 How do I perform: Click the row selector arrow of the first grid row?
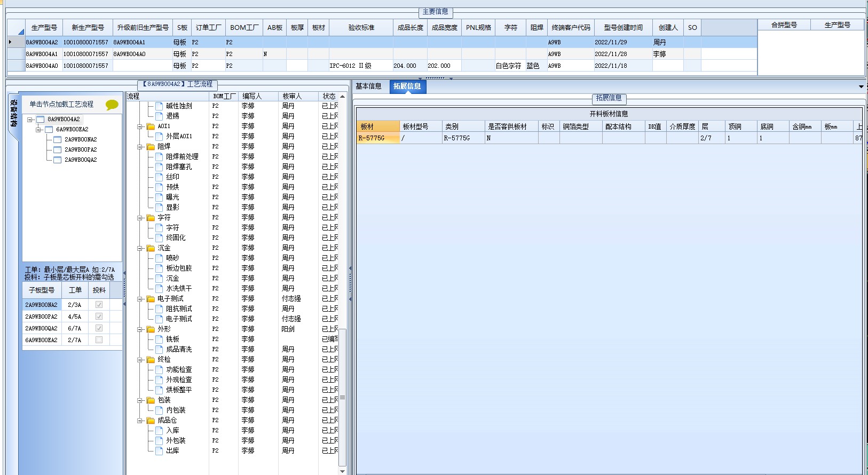(16, 42)
